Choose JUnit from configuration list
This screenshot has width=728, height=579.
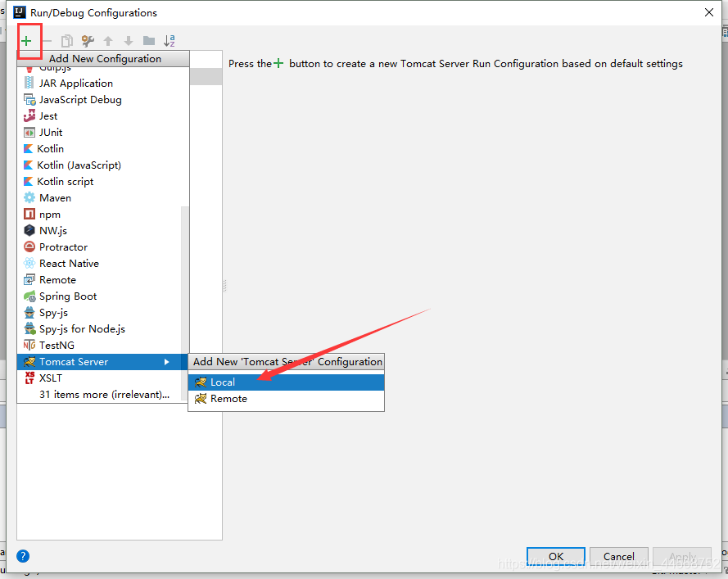tap(103, 133)
